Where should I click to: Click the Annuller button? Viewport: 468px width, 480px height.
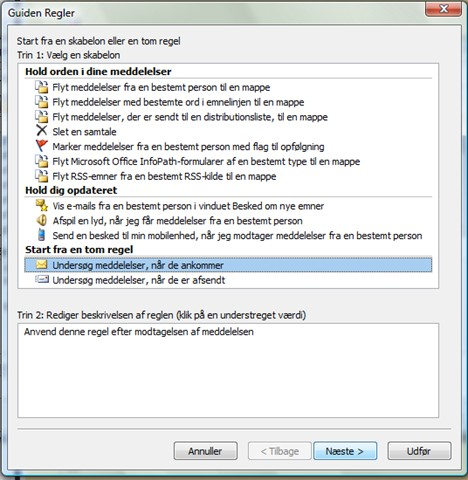pos(205,451)
